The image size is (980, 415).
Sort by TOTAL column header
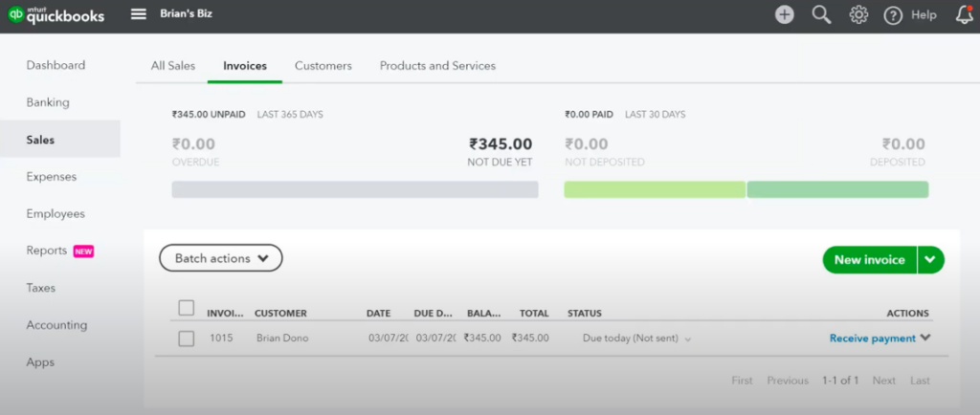click(x=534, y=314)
